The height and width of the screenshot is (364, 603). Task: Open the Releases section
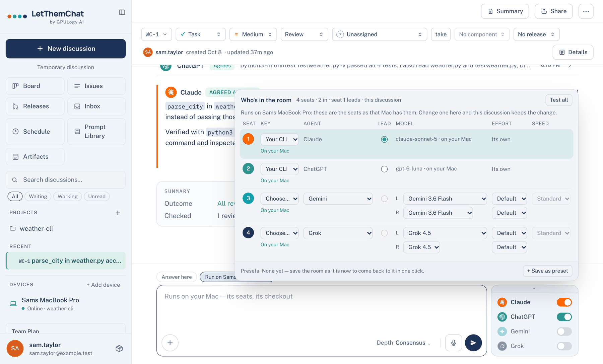pyautogui.click(x=35, y=106)
